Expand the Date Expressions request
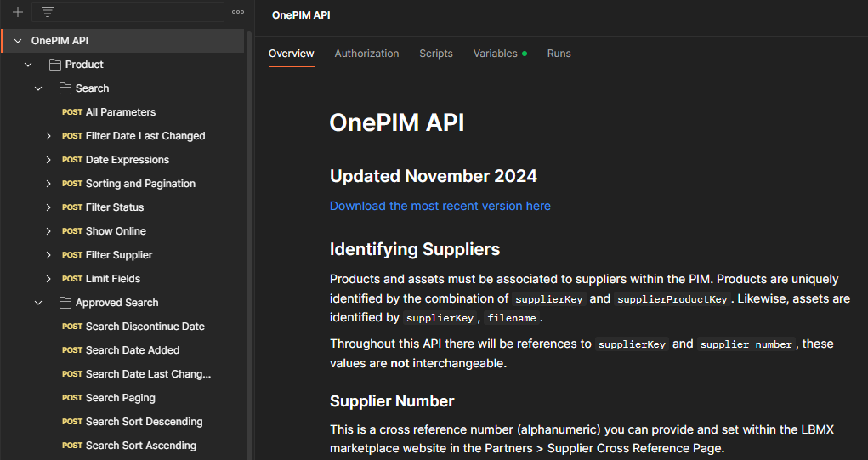This screenshot has width=868, height=460. pyautogui.click(x=48, y=160)
